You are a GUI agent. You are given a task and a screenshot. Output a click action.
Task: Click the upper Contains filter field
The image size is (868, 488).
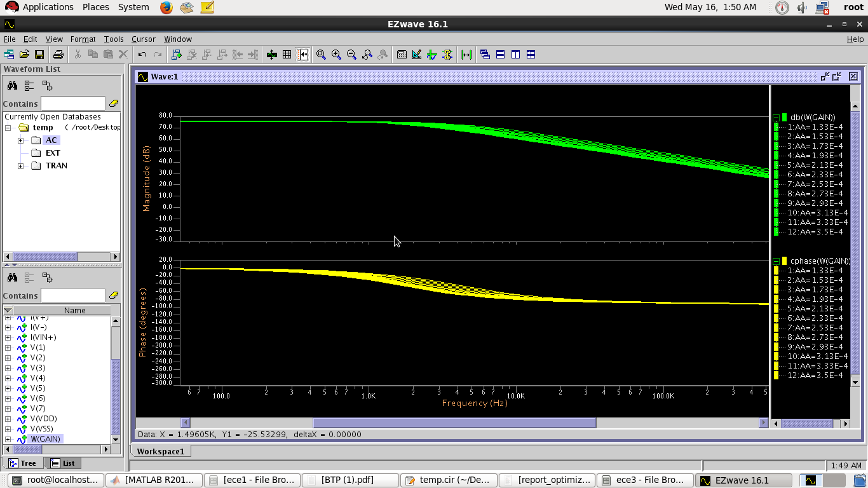click(72, 104)
